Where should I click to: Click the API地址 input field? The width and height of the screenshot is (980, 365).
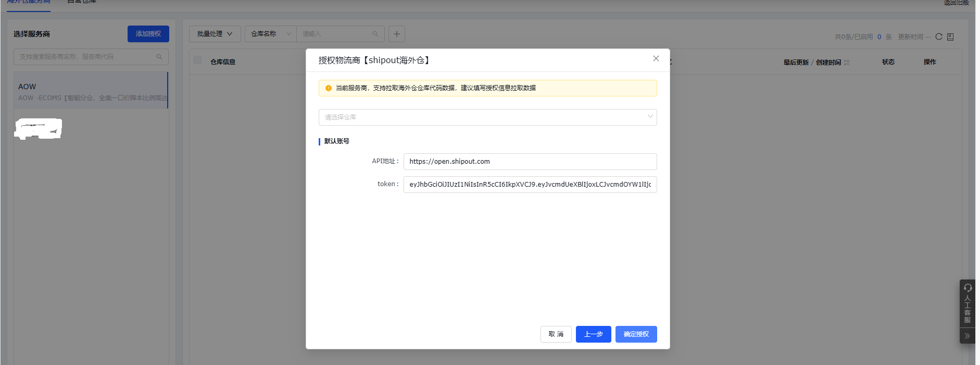pyautogui.click(x=530, y=162)
